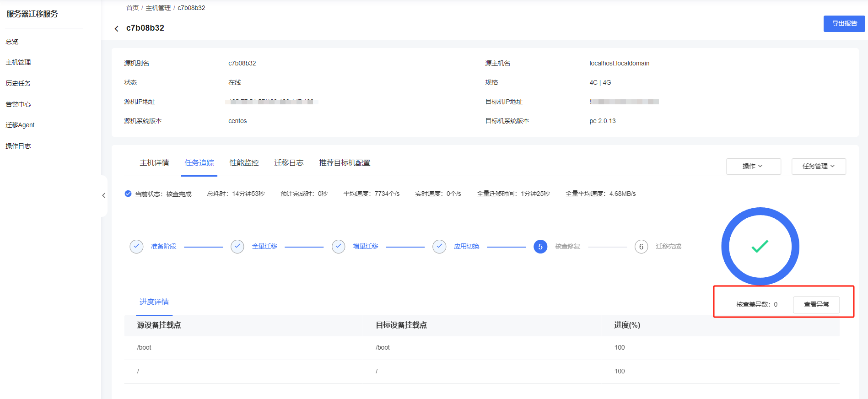Open the 操作 dropdown
868x399 pixels.
point(753,166)
